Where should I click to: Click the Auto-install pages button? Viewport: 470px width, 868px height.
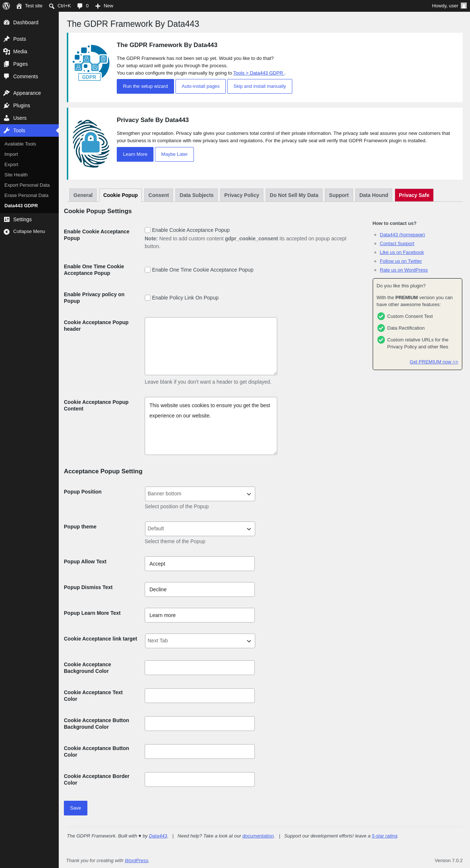200,86
